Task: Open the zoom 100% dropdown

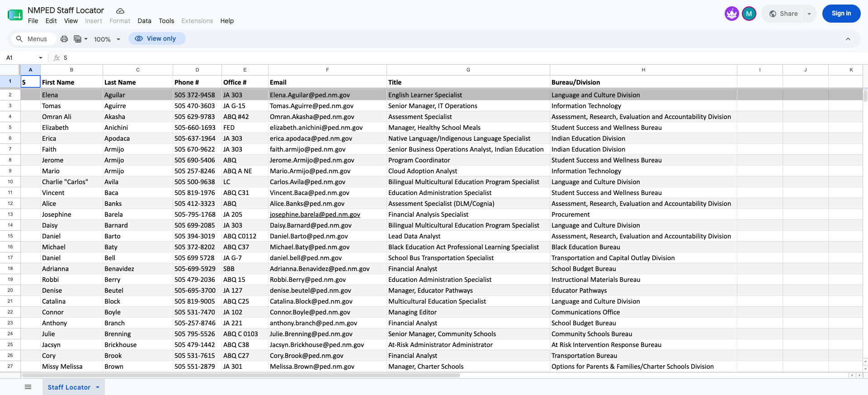Action: click(107, 39)
